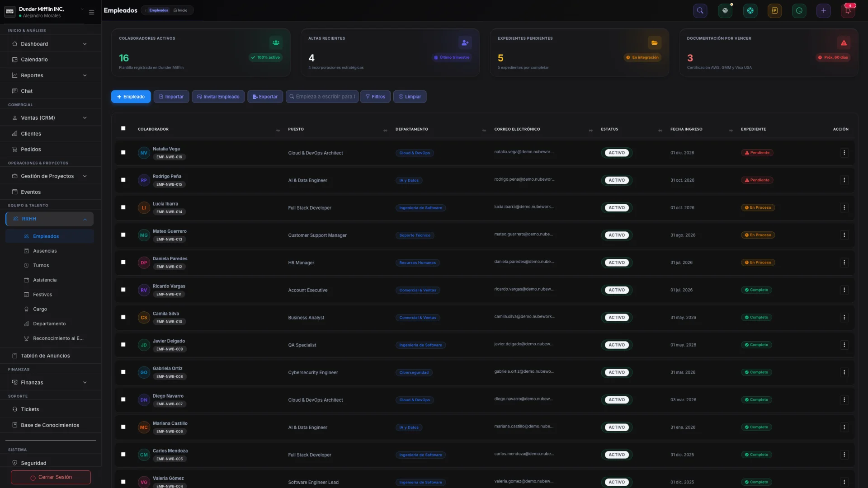This screenshot has height=488, width=868.
Task: Toggle the hamburger sidebar menu icon
Action: pos(91,12)
